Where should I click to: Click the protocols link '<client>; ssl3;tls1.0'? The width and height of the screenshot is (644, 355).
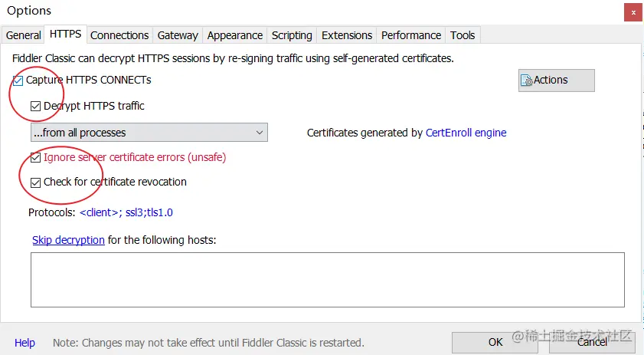(126, 212)
